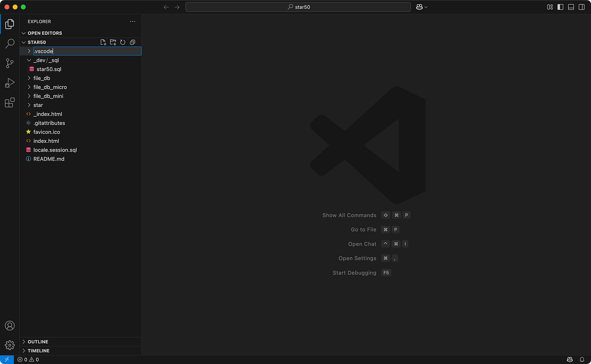Go forward using the right arrow
This screenshot has height=364, width=591.
(177, 7)
